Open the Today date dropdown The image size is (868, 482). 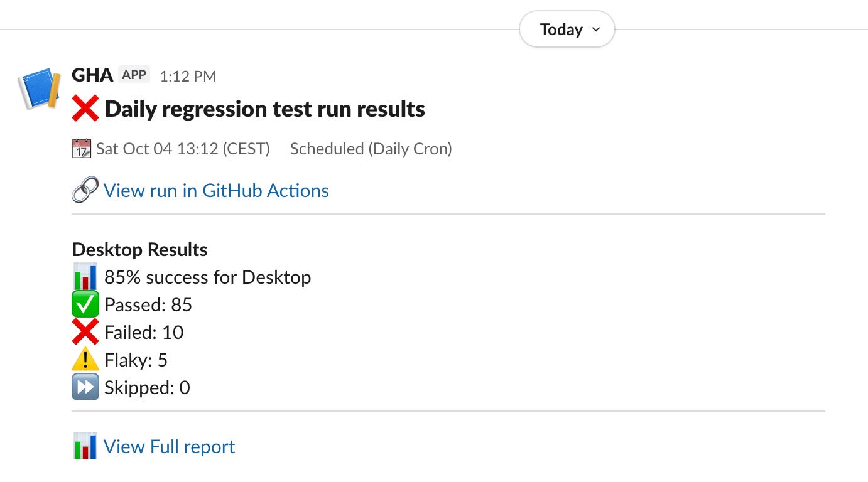tap(567, 29)
